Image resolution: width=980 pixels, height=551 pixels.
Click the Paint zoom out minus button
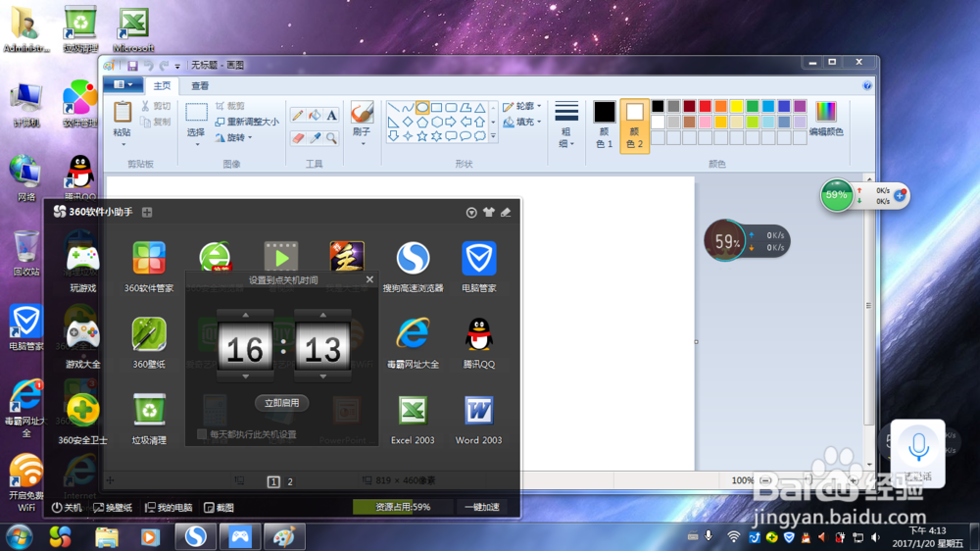tap(765, 480)
